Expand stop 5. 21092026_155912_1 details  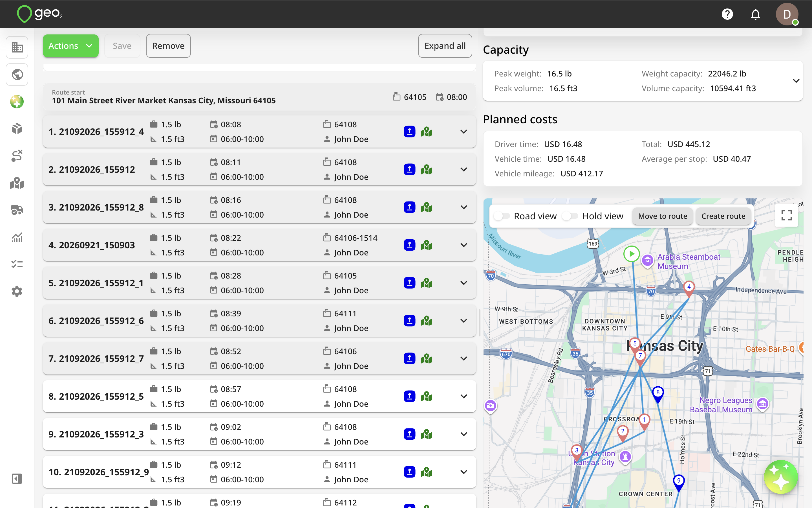pos(464,283)
